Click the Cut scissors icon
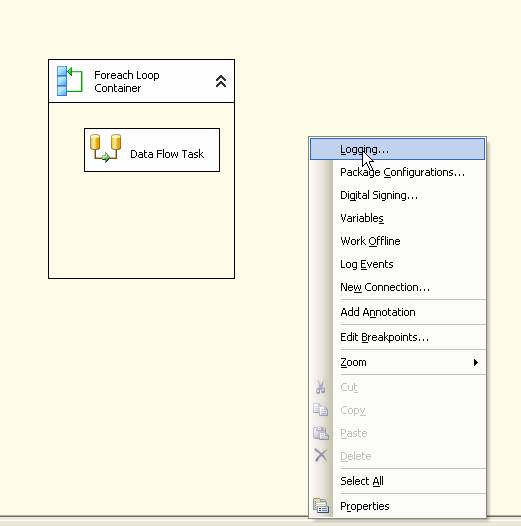 click(320, 387)
